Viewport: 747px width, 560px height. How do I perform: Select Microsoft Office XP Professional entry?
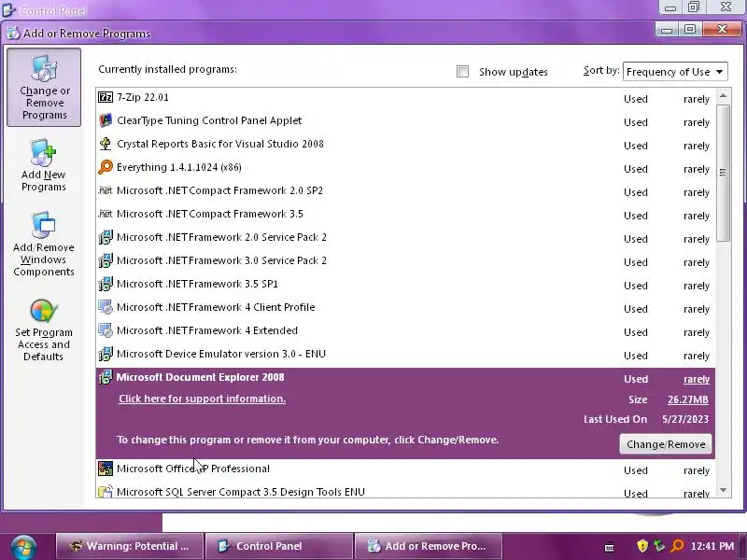pyautogui.click(x=405, y=469)
